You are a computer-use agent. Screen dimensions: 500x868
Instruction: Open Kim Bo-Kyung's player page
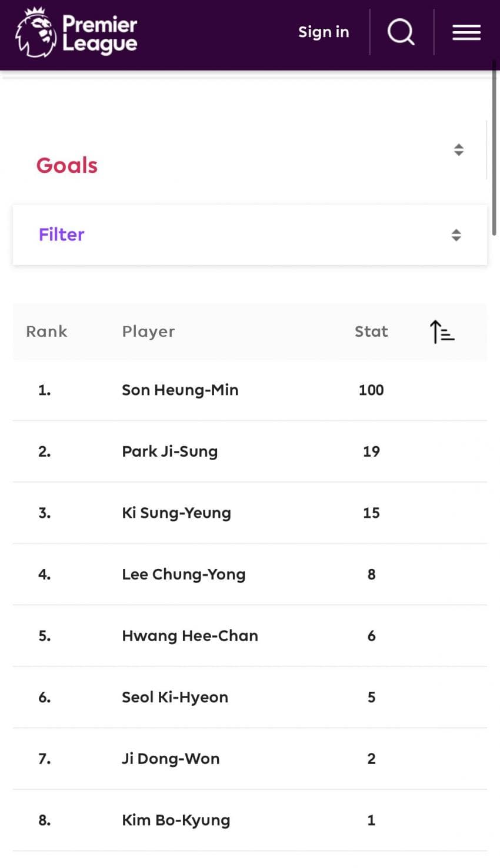click(176, 820)
